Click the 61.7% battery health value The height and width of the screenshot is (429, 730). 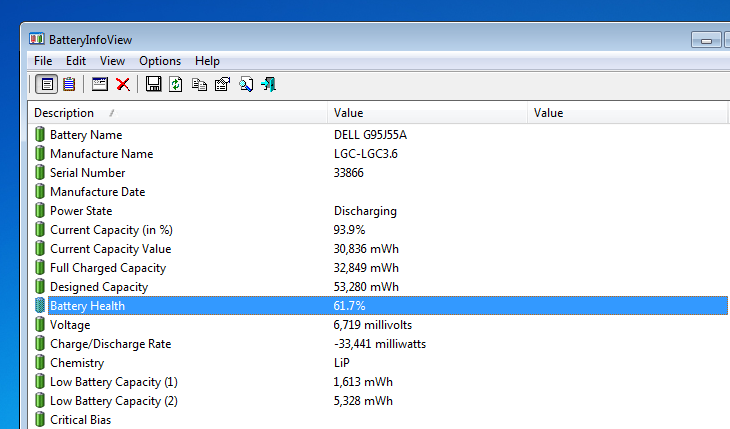point(349,306)
